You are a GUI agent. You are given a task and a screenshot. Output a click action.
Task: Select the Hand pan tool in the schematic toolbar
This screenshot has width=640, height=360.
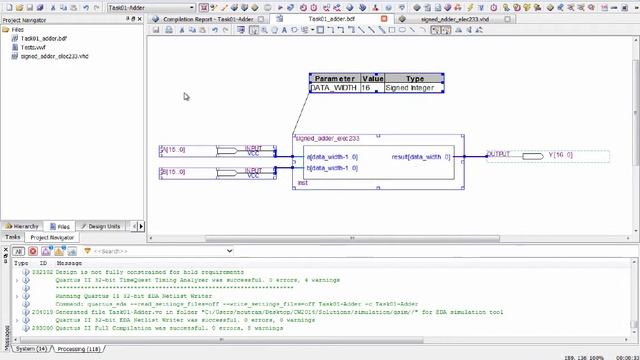(x=274, y=30)
